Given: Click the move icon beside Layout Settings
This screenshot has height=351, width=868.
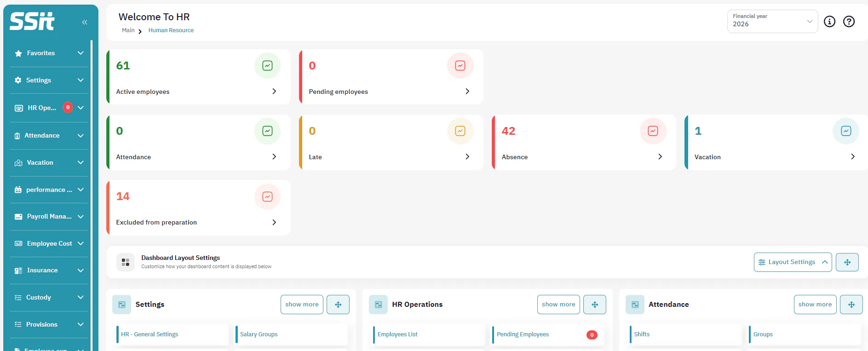Looking at the screenshot, I should [x=847, y=262].
